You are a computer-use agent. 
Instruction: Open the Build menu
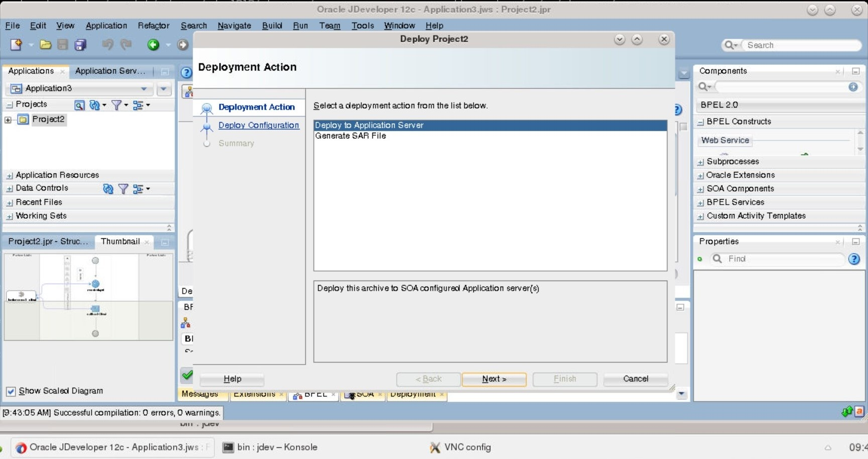tap(272, 26)
